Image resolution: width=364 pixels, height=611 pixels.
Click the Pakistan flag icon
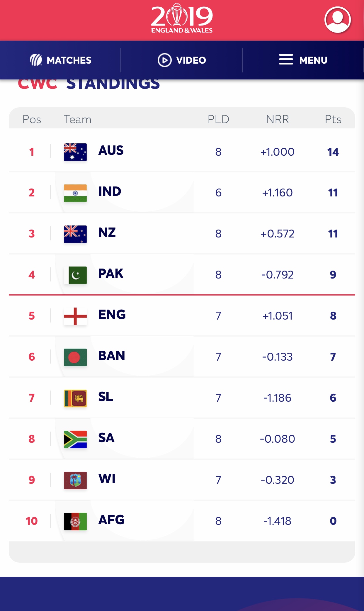point(75,275)
